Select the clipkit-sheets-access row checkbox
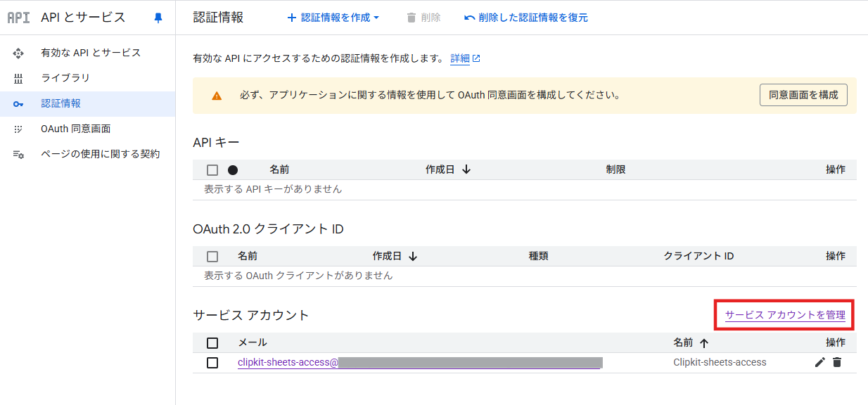 point(212,363)
